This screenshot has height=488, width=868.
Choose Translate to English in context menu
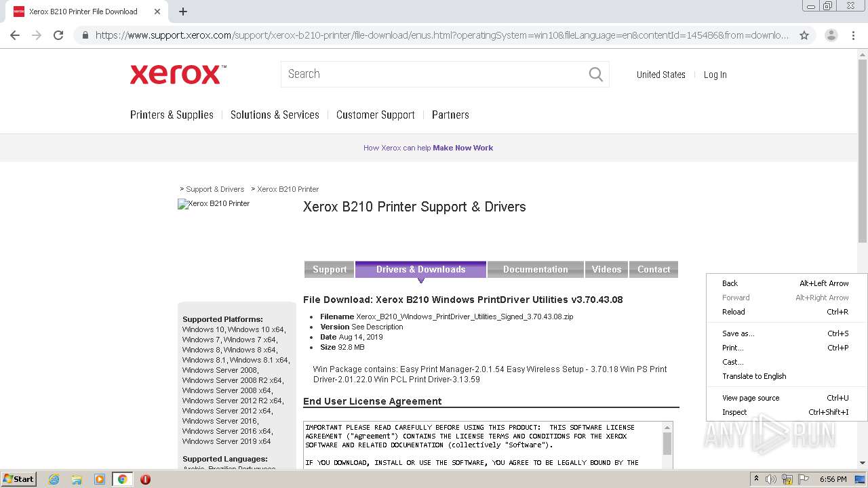[x=786, y=376]
